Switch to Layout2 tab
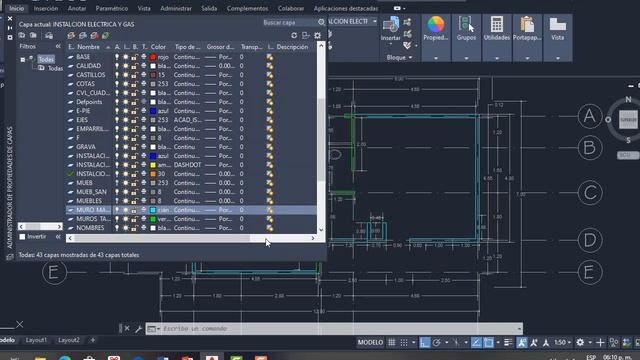 coord(69,340)
